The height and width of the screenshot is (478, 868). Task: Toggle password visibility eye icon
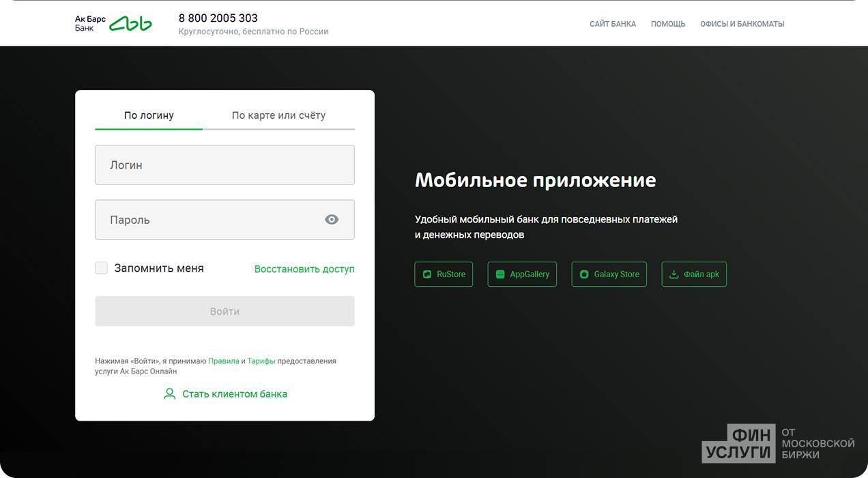click(x=332, y=219)
